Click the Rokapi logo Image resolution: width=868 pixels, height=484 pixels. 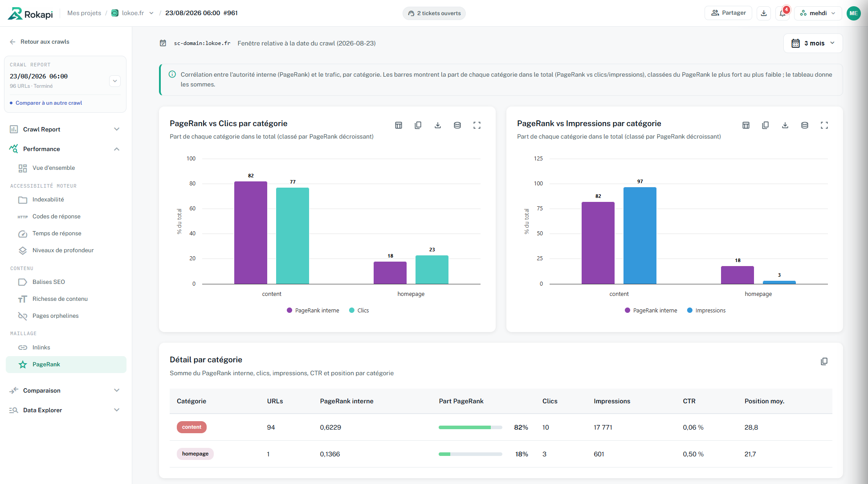pos(30,13)
